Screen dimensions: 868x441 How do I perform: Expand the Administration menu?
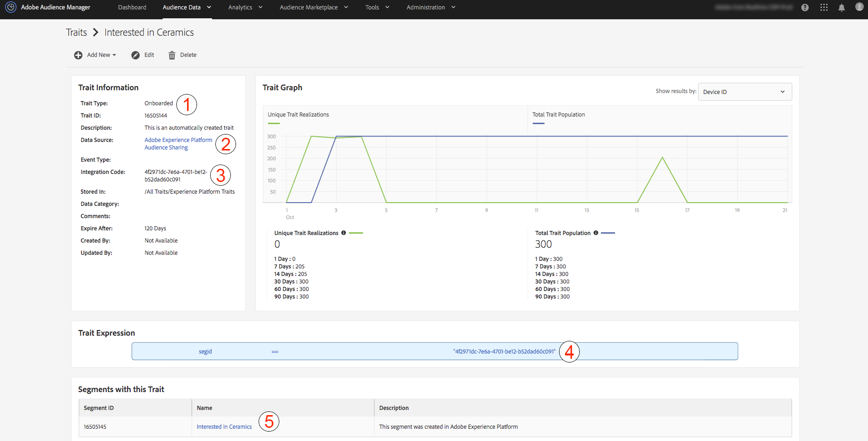(431, 8)
